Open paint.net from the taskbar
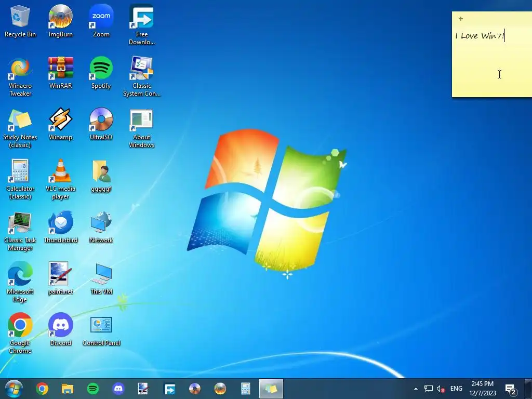 pyautogui.click(x=143, y=389)
